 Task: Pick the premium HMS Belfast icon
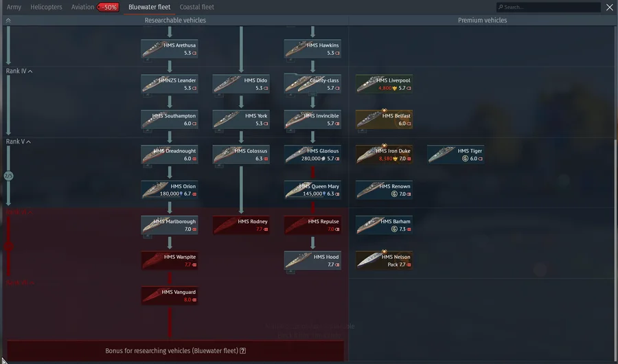click(384, 120)
